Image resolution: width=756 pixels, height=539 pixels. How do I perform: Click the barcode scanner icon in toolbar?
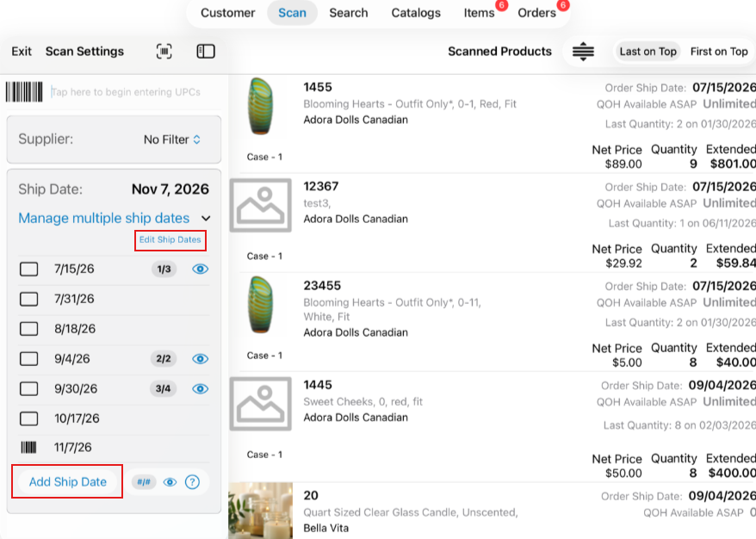pos(164,51)
